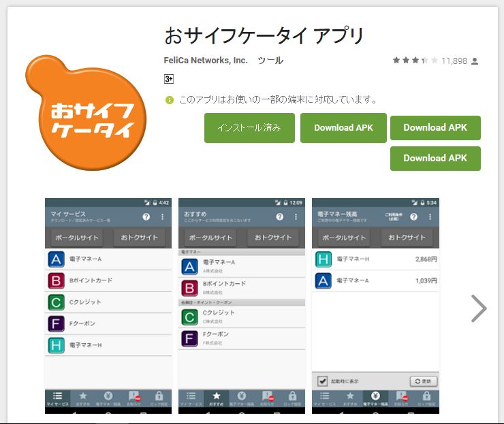Click the orange おサイフケータイ app icon
Image resolution: width=504 pixels, height=424 pixels.
[86, 112]
